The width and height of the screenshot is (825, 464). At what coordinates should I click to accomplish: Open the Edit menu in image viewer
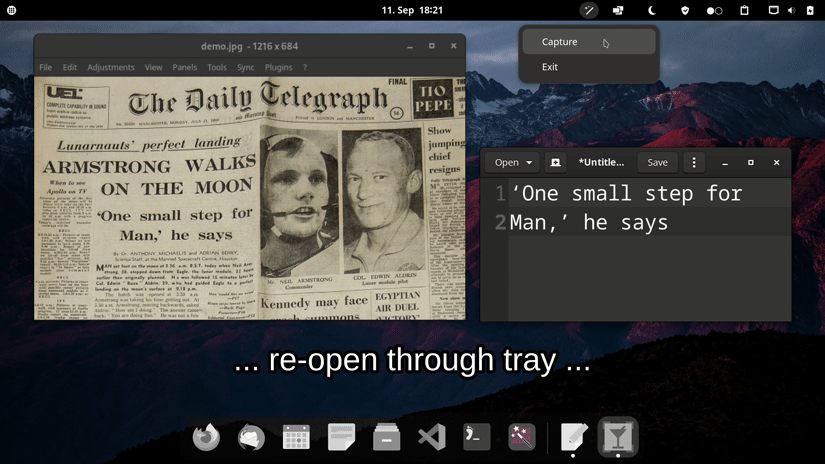click(x=69, y=67)
